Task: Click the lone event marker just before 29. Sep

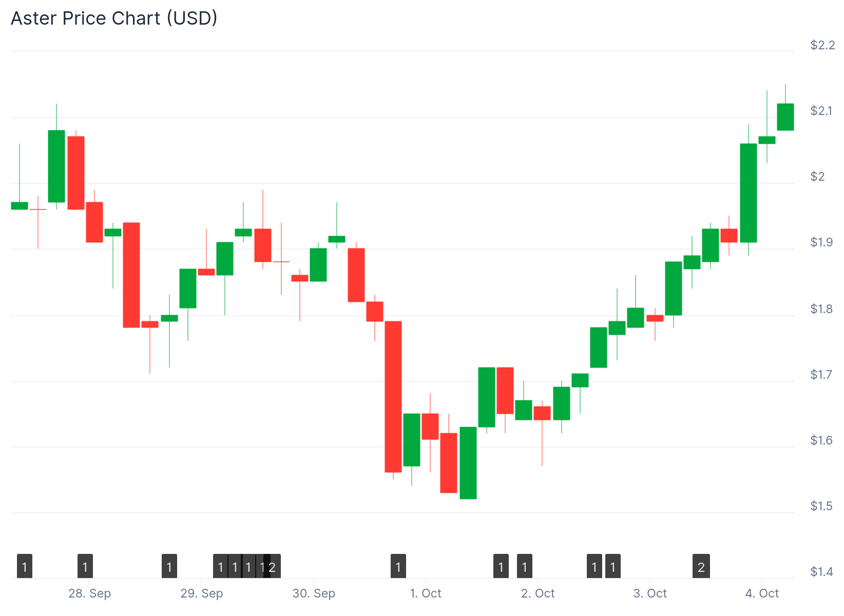Action: tap(169, 567)
